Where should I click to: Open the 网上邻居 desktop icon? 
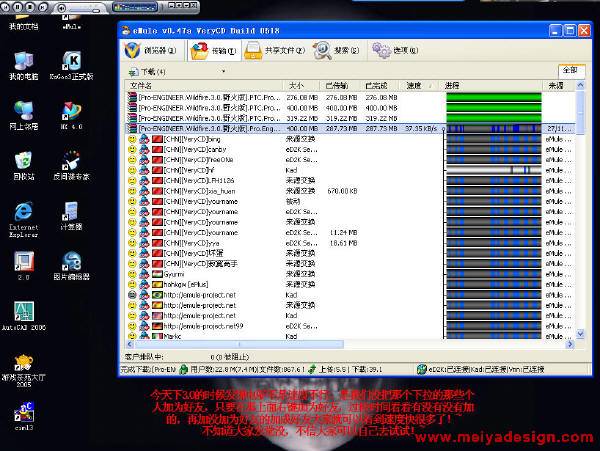click(24, 116)
